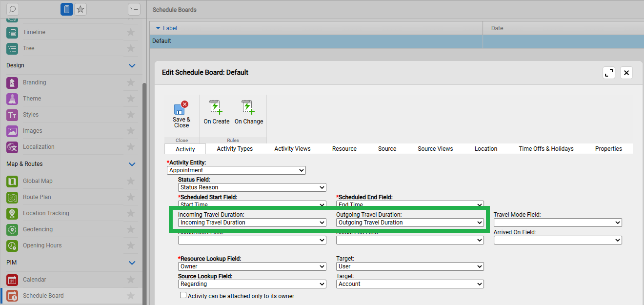Click the sidebar vertical scrollbar

click(x=144, y=193)
